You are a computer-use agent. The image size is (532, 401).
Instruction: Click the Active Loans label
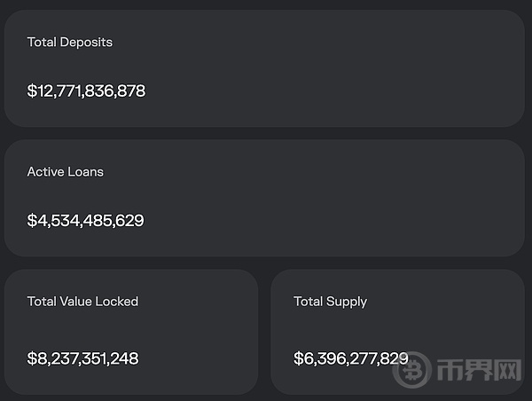coord(66,172)
